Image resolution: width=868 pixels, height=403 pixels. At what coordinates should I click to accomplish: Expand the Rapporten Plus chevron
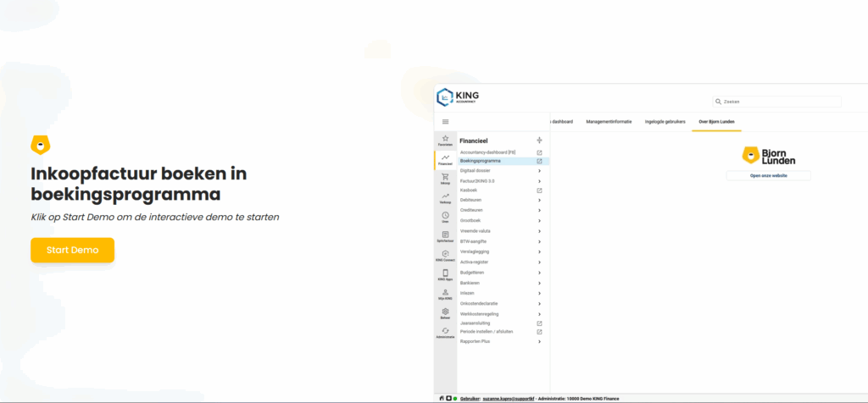click(539, 342)
